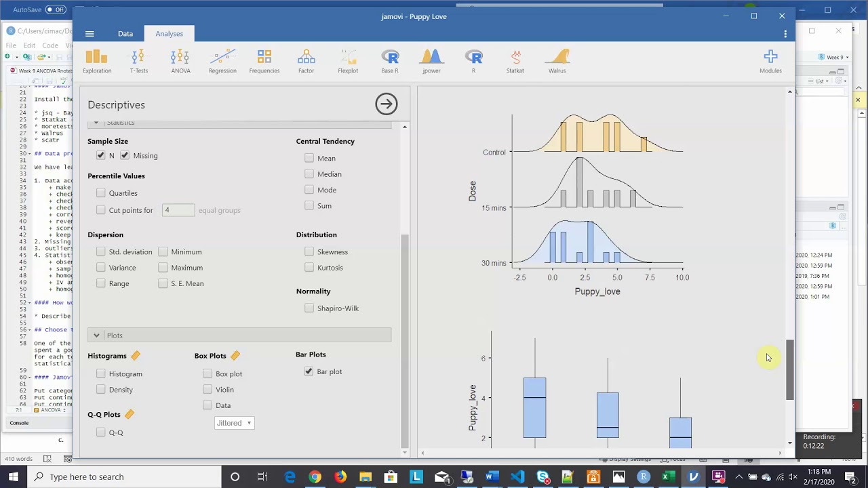Launch Firefox from the taskbar
The width and height of the screenshot is (868, 488).
coord(340,476)
